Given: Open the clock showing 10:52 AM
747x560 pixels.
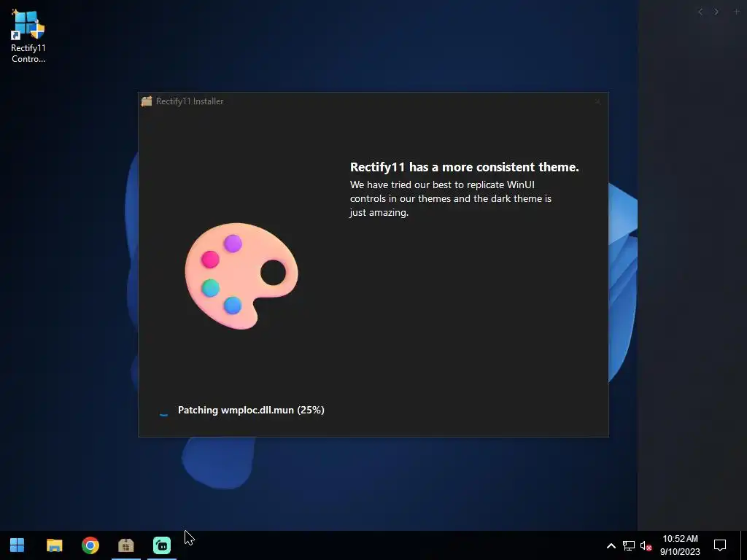Looking at the screenshot, I should coord(680,545).
